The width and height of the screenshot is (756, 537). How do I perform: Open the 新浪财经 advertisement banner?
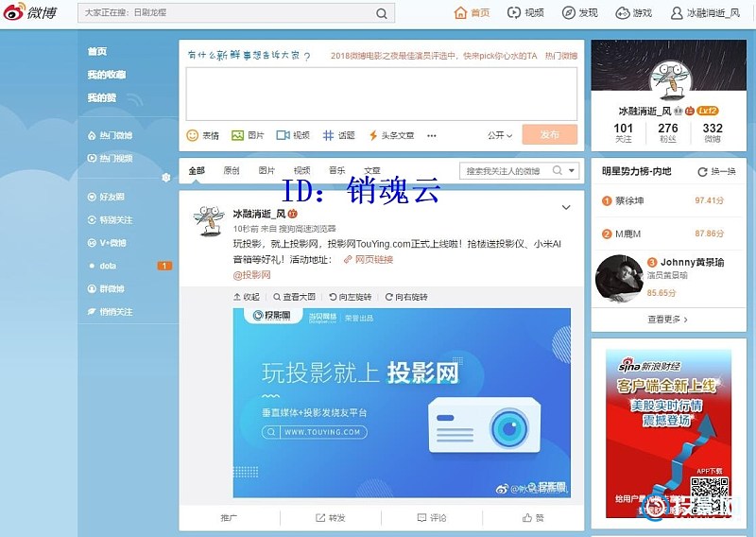pos(669,434)
